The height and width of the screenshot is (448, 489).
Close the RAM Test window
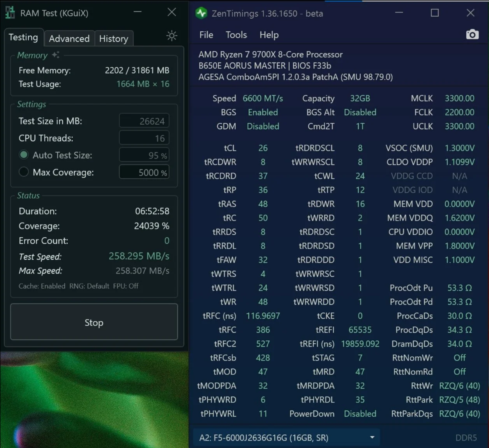(x=172, y=12)
